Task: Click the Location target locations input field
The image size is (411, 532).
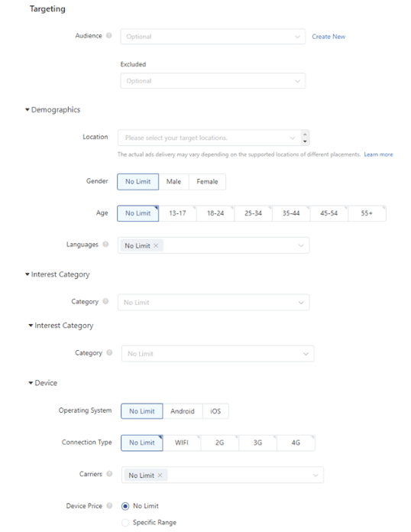Action: (209, 138)
